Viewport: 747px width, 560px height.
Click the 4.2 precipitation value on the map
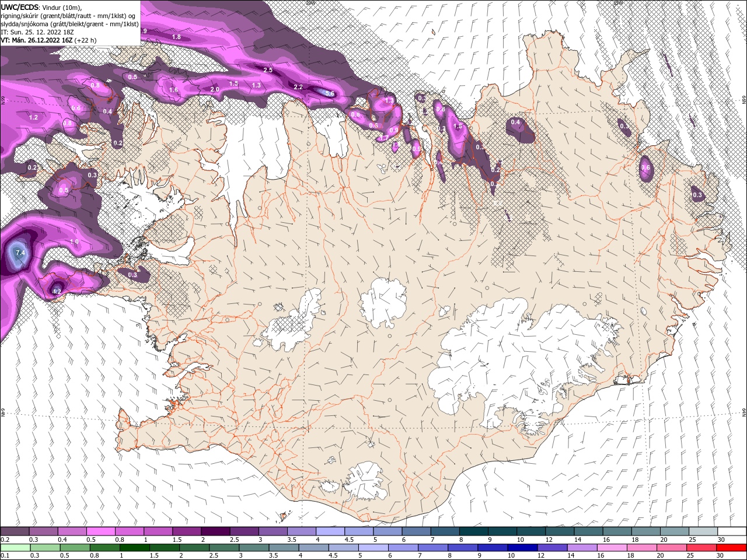[57, 290]
